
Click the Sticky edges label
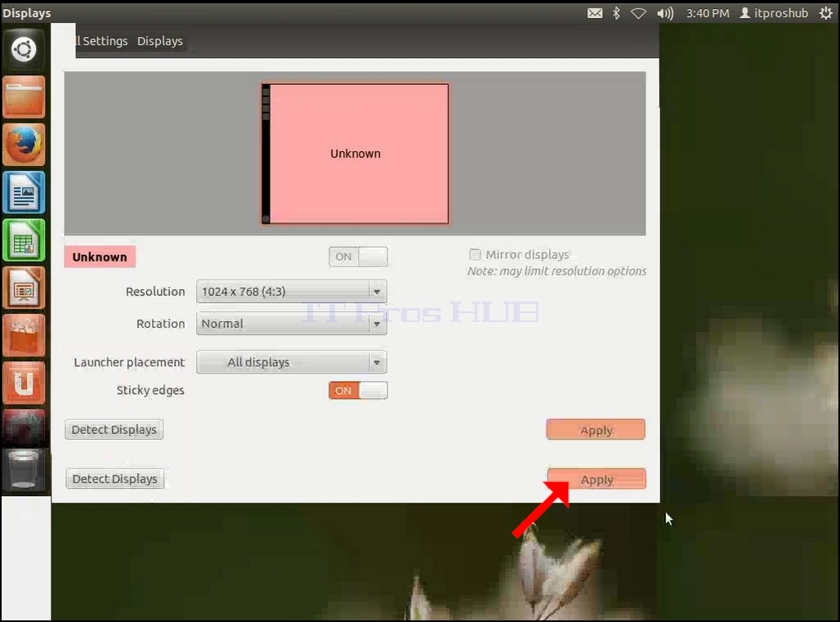pyautogui.click(x=150, y=391)
